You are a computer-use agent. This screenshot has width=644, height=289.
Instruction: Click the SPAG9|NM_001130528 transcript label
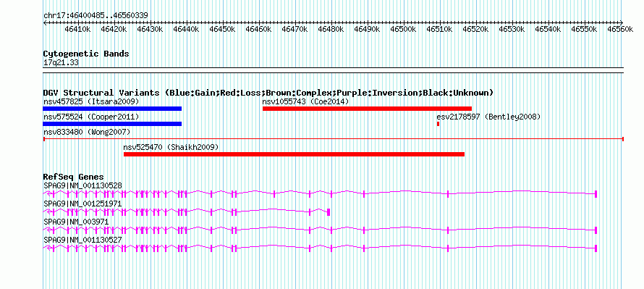click(82, 186)
